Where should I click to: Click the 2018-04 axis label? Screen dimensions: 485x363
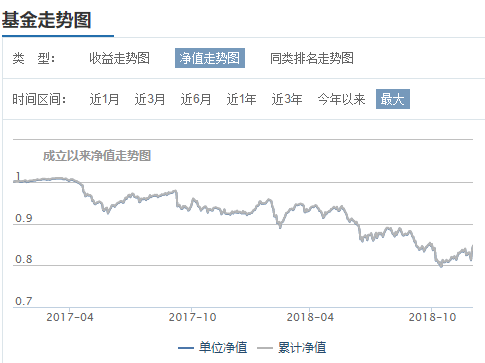(310, 317)
